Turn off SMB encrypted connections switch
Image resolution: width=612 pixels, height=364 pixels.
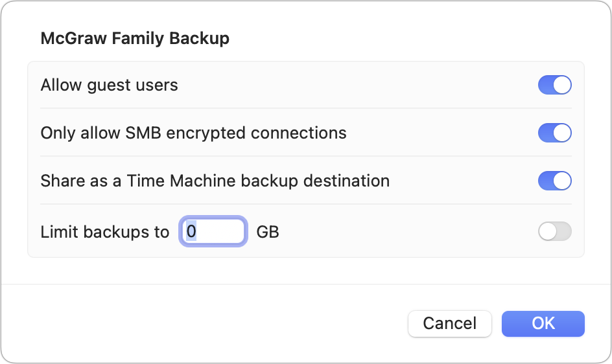[x=554, y=133]
